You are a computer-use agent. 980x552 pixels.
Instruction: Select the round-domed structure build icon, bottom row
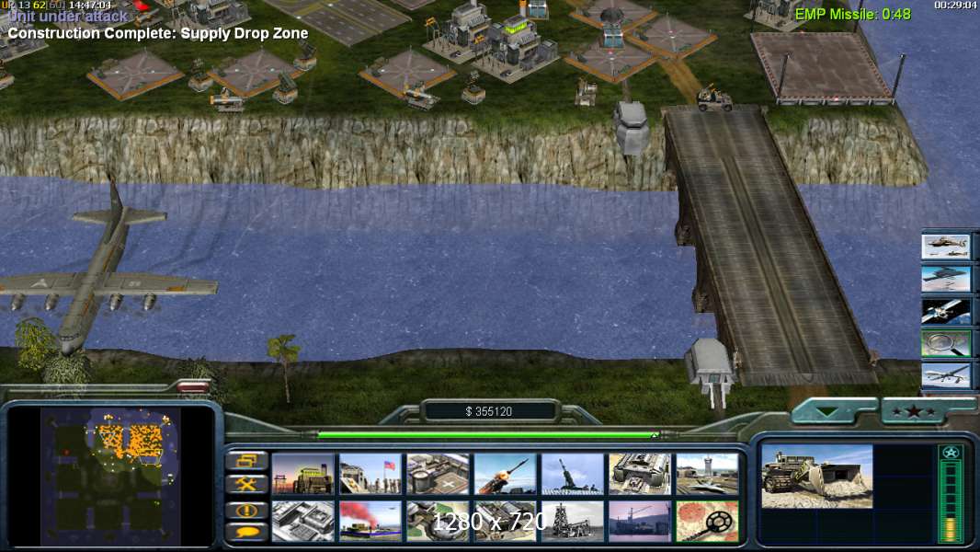[x=438, y=521]
